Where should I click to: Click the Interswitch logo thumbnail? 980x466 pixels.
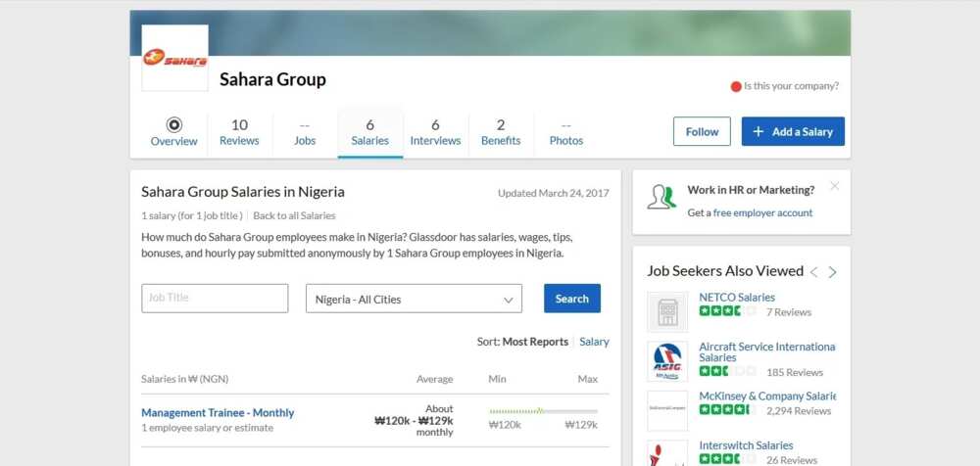click(x=667, y=453)
